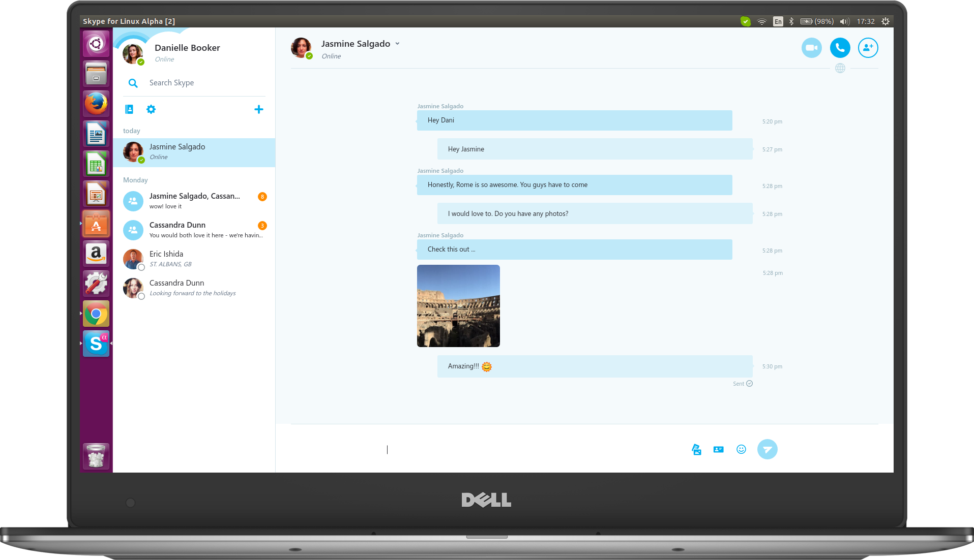974x560 pixels.
Task: Click the globe icon below call buttons
Action: (840, 68)
